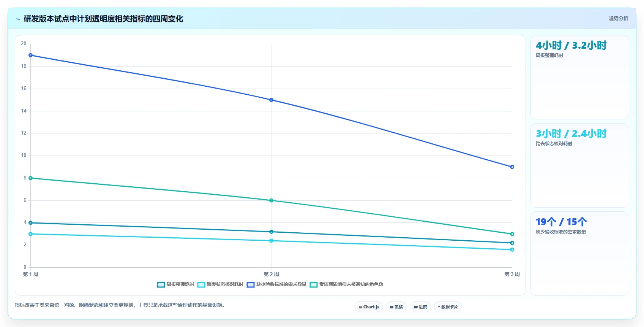Image resolution: width=644 pixels, height=327 pixels.
Task: Click the y-axis value 18
Action: pos(24,66)
